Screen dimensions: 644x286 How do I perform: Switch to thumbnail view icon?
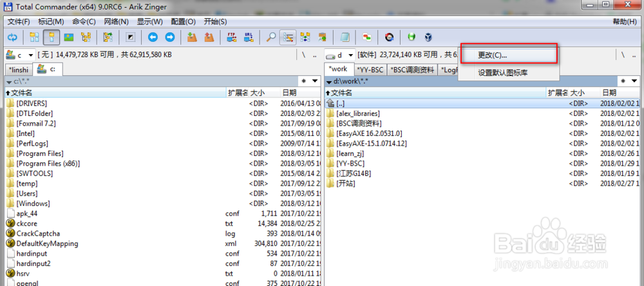pos(69,38)
